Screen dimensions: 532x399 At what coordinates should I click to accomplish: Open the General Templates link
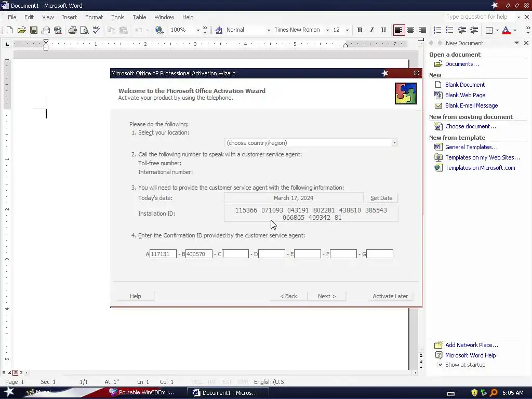471,147
